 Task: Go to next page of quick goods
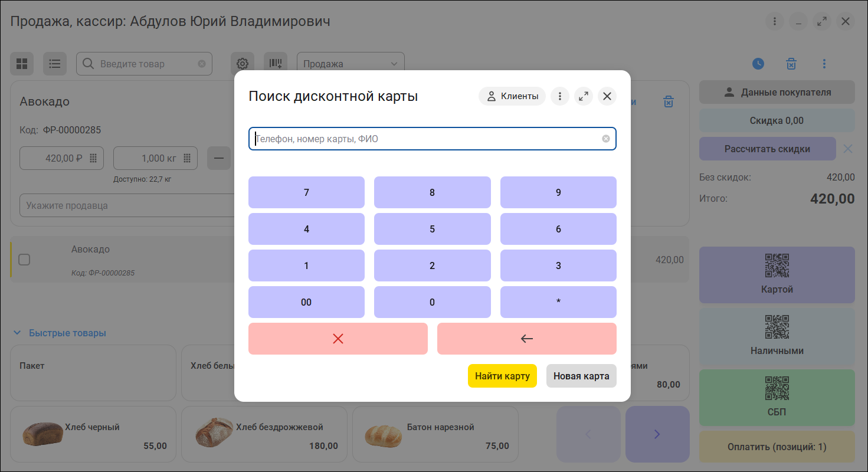click(657, 434)
